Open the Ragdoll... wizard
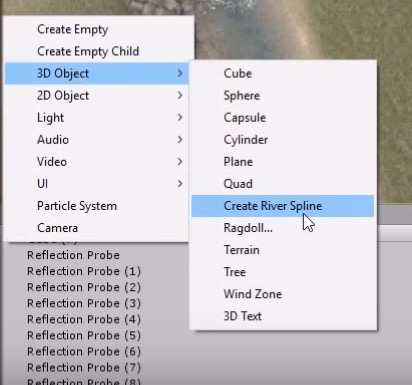The width and height of the screenshot is (412, 385). (283, 228)
